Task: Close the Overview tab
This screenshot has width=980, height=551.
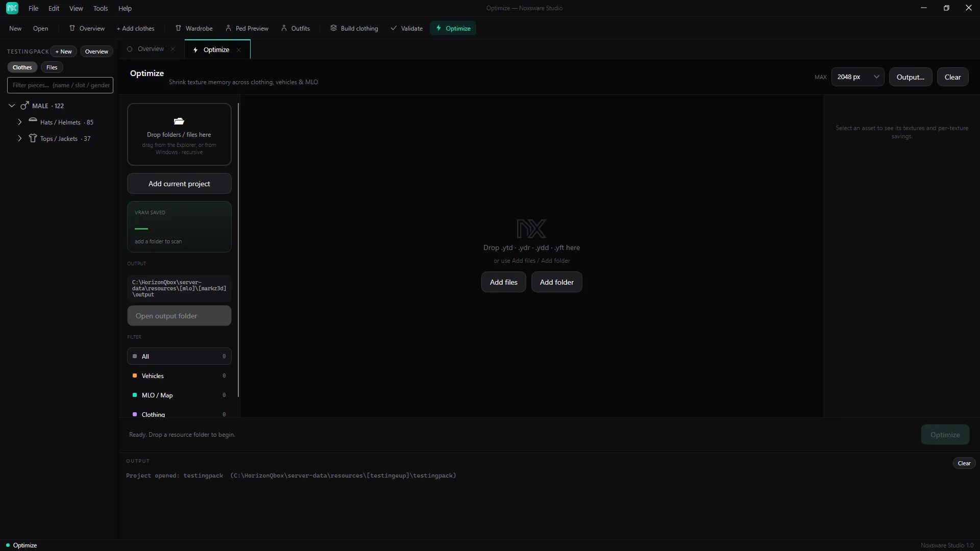Action: [x=173, y=49]
